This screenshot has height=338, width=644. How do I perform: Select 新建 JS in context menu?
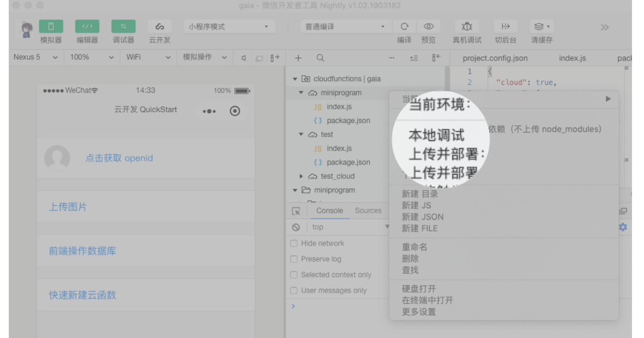click(x=417, y=205)
